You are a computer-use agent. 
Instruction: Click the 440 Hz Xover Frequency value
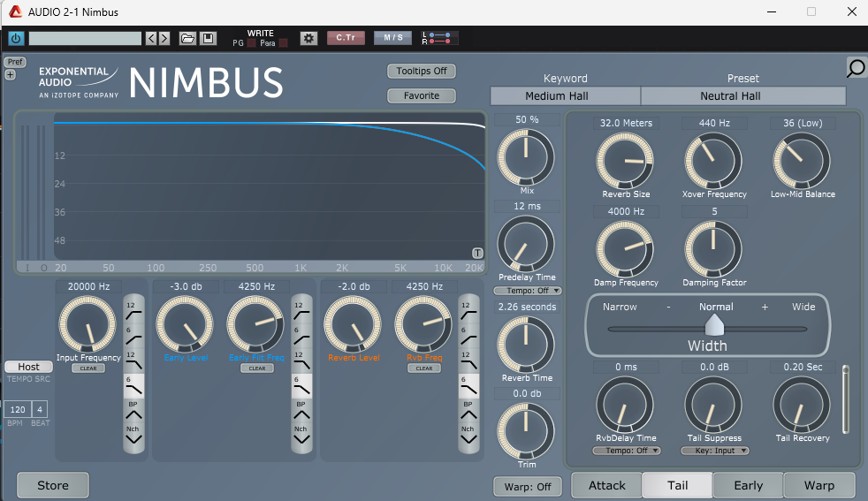(714, 123)
